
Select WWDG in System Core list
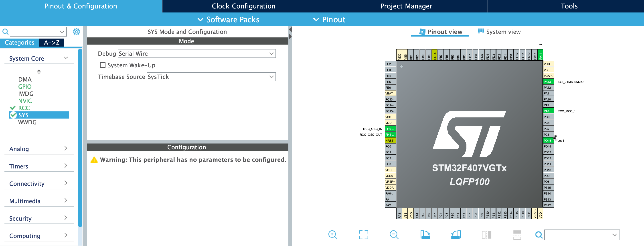coord(27,122)
